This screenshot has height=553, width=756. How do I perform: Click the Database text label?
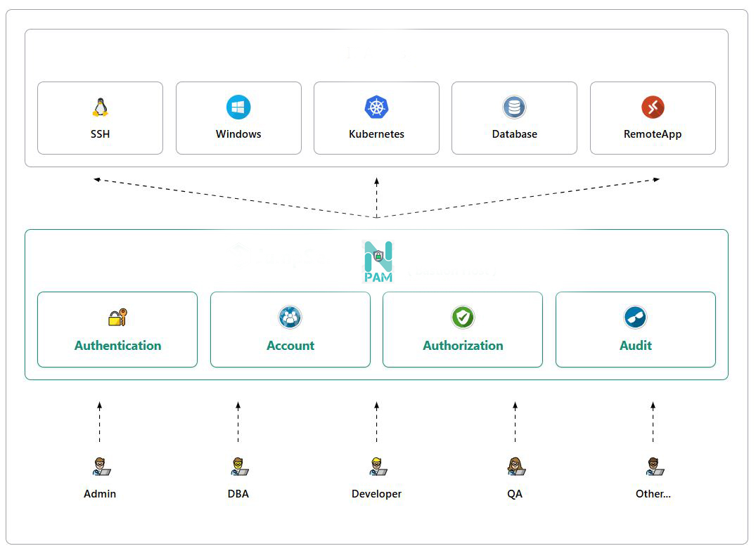coord(514,134)
